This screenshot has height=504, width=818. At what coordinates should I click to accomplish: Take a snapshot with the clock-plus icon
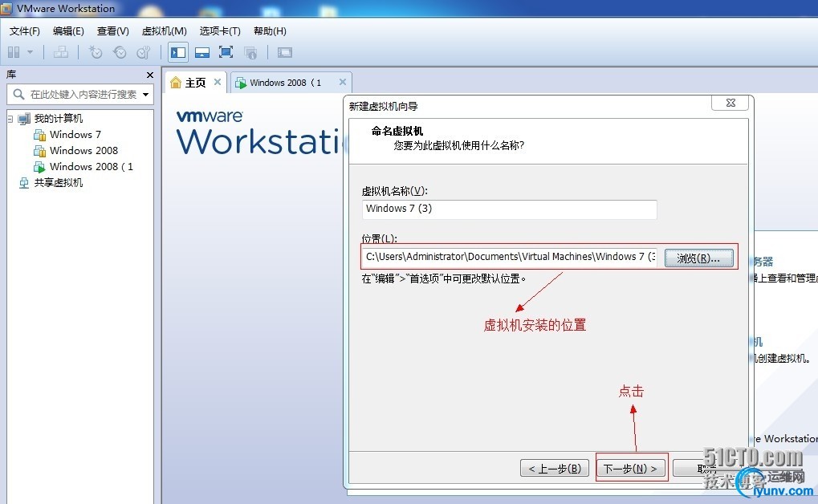pos(96,52)
